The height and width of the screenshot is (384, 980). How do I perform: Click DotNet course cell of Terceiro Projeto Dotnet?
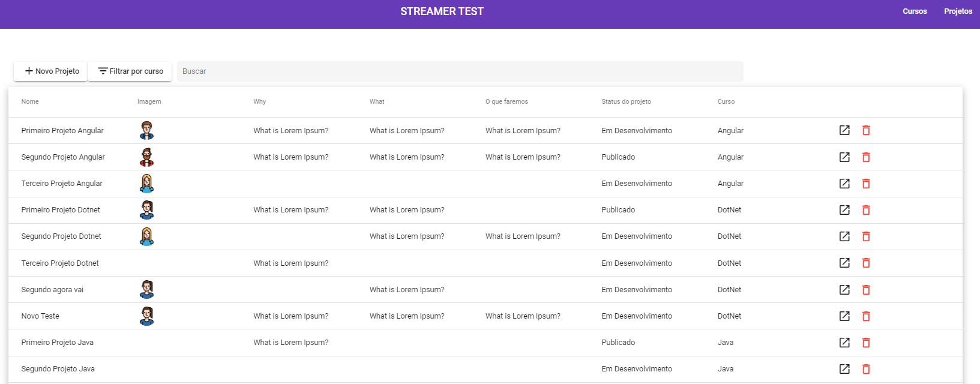click(729, 263)
